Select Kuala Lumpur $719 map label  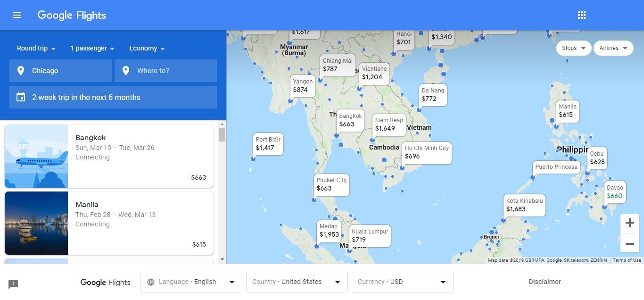(x=370, y=236)
